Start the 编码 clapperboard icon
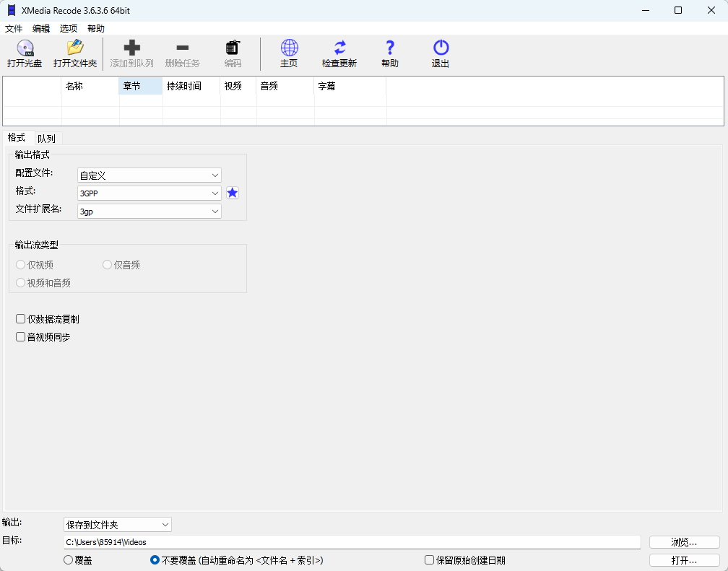728x571 pixels. 233,48
